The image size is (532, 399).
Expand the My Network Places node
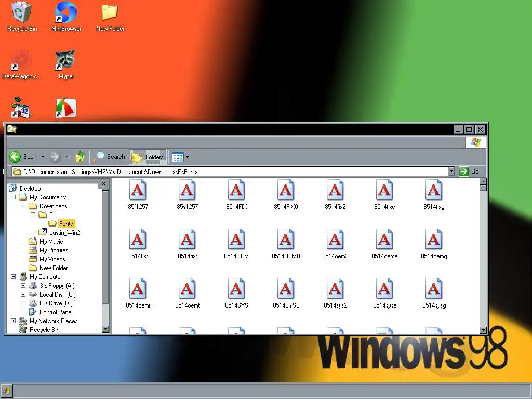click(x=13, y=321)
